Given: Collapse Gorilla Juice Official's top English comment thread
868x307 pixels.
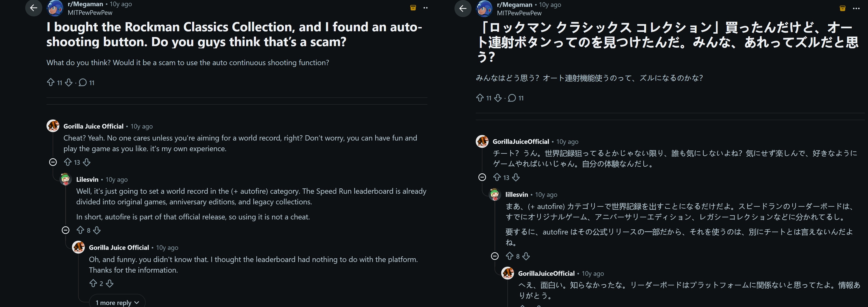Looking at the screenshot, I should (53, 162).
